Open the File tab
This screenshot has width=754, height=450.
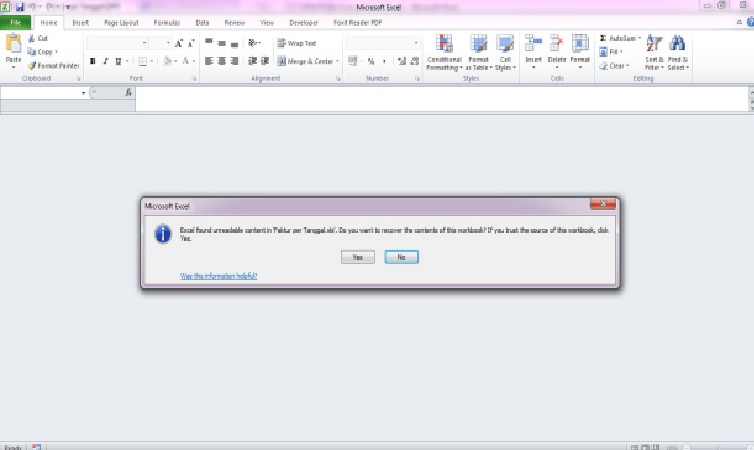17,21
